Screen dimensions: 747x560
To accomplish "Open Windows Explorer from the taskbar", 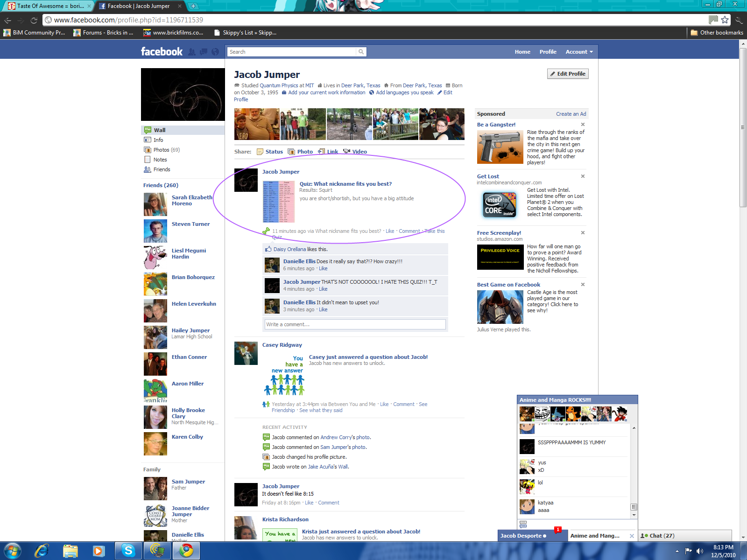I will tap(70, 551).
